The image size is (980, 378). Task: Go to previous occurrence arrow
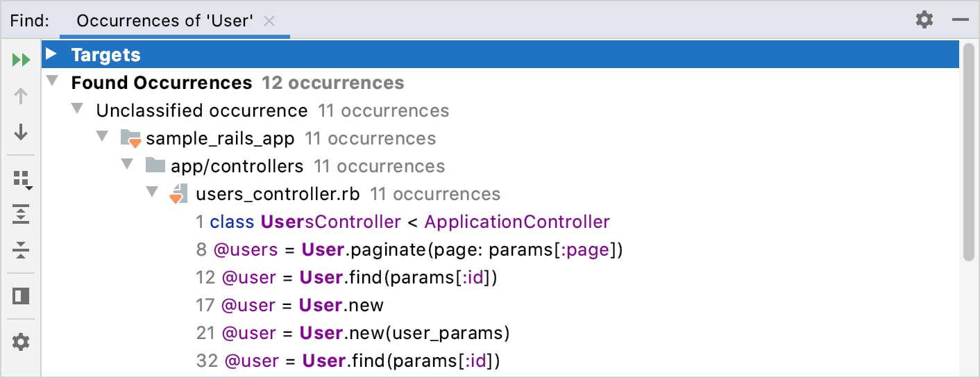[22, 96]
